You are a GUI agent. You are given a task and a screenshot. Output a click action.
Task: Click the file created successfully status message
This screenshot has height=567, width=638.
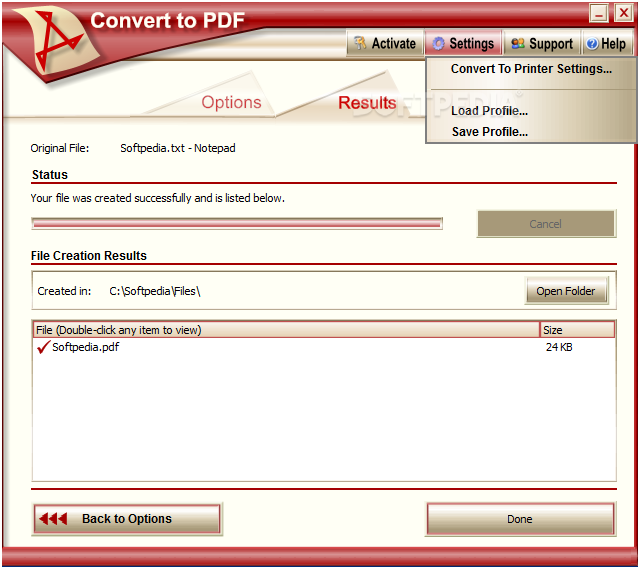point(157,198)
